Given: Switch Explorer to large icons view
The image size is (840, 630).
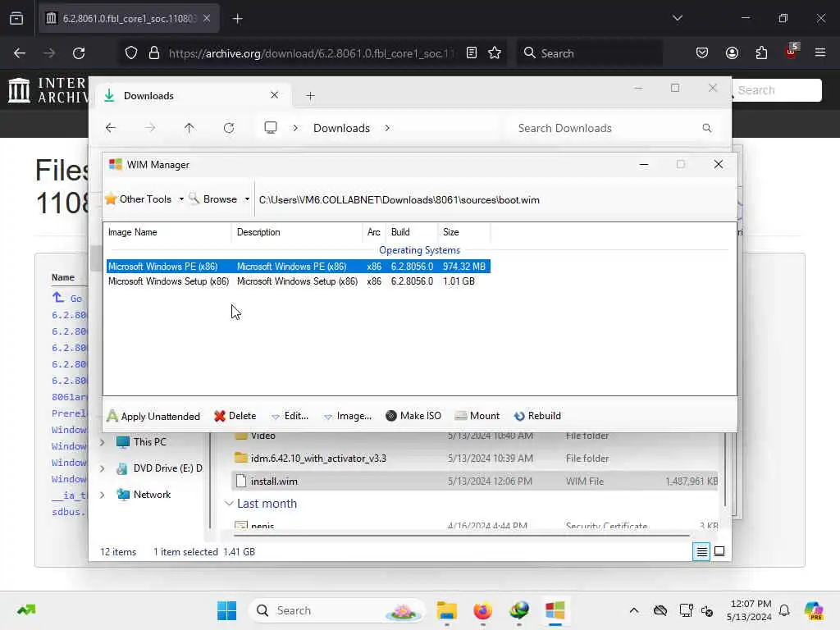Looking at the screenshot, I should tap(719, 551).
